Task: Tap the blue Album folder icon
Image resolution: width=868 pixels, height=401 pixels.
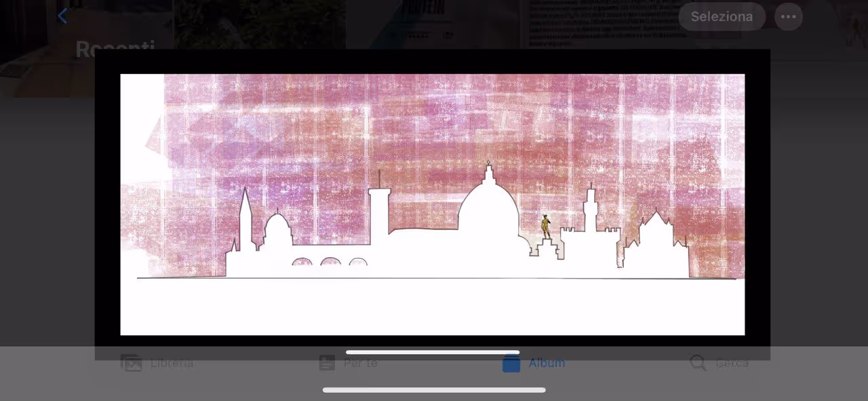Action: [x=511, y=363]
